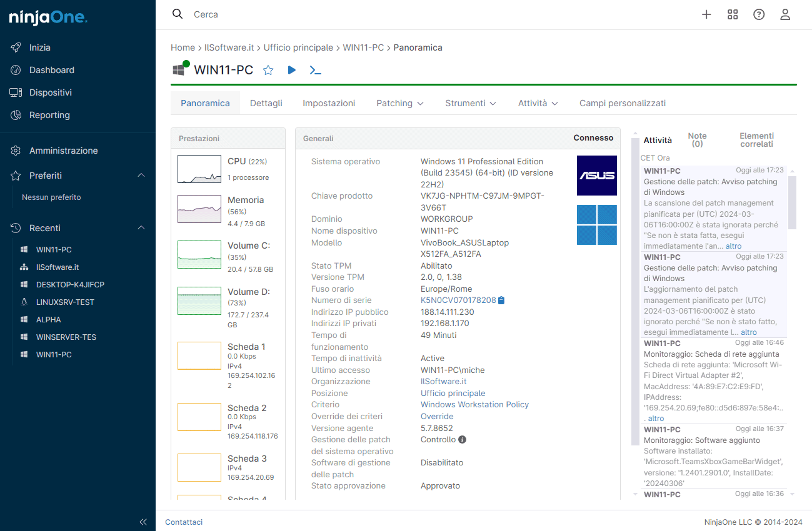Open the Campi personalizzati tab
The width and height of the screenshot is (812, 531).
[622, 103]
